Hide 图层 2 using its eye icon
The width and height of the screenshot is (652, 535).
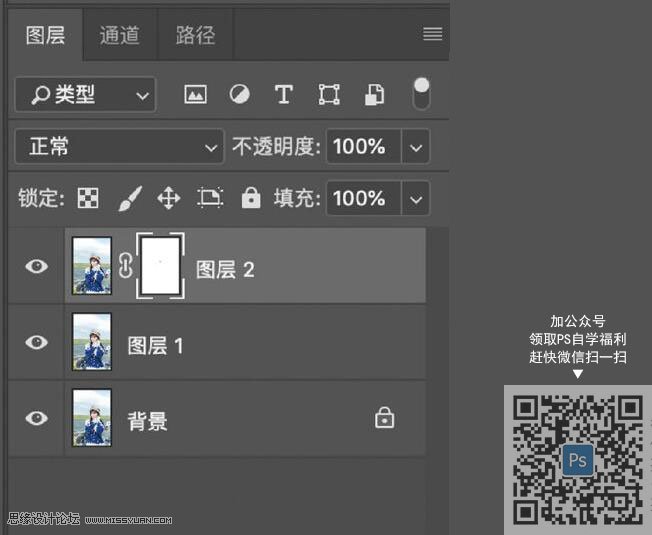(x=37, y=266)
